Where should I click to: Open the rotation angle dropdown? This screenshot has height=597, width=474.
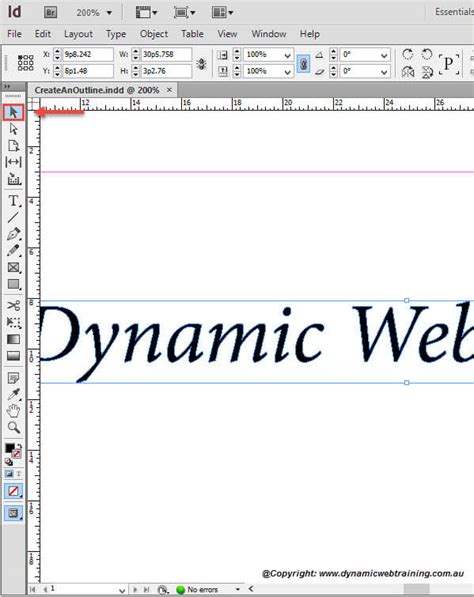point(384,55)
